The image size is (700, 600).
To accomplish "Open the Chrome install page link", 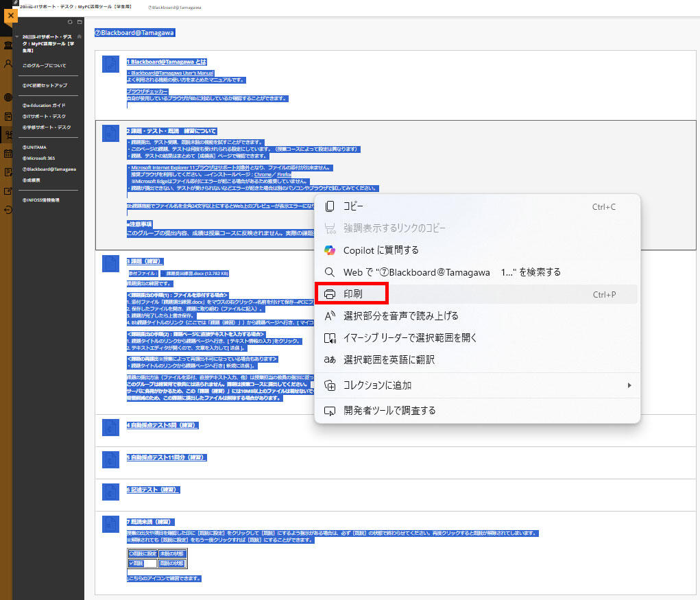I will 263,175.
